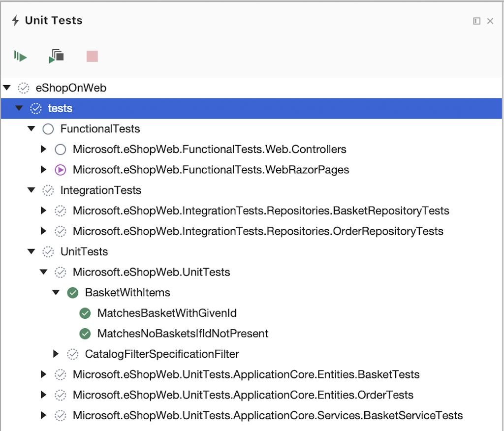Select the ApplicationCore.Entities.BasketTests label

pyautogui.click(x=246, y=375)
